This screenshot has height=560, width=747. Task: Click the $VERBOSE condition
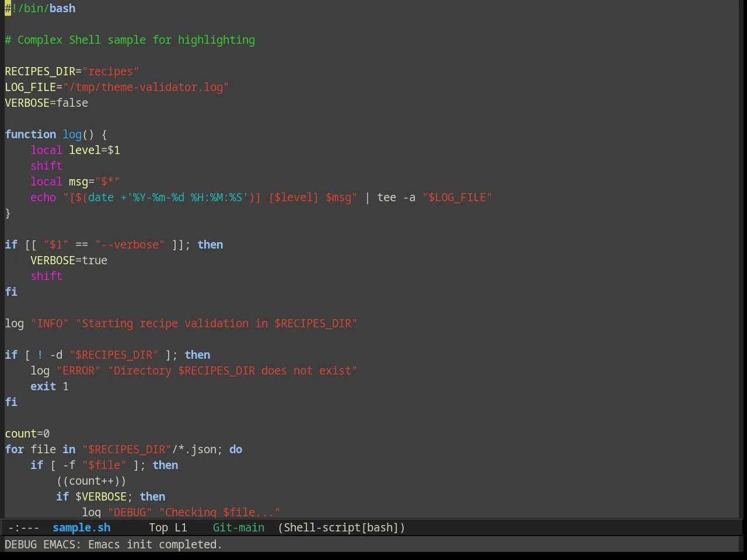101,496
